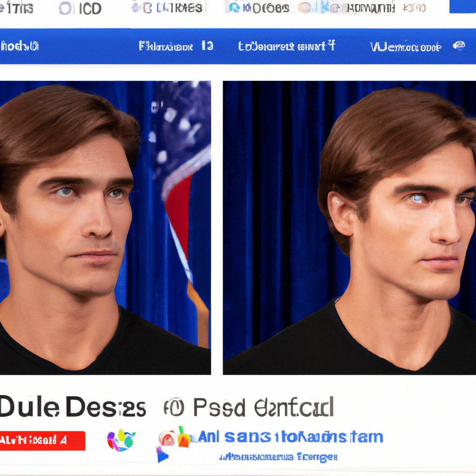Open the fiodsU item in blue navigation bar
Screen dimensions: 476x476
coord(20,46)
